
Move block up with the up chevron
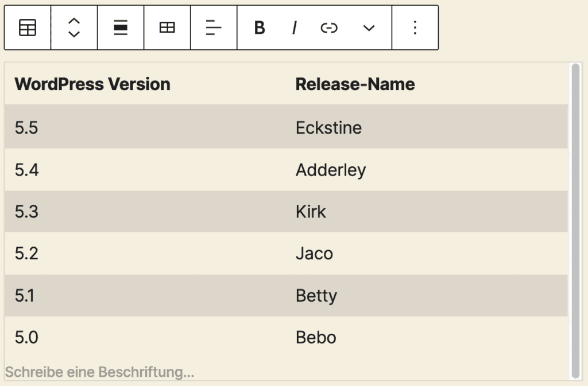74,21
